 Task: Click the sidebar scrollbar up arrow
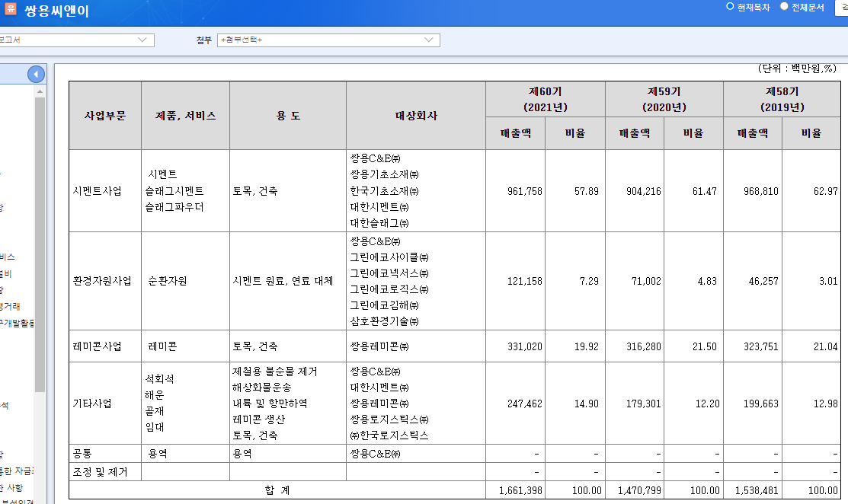(x=40, y=92)
